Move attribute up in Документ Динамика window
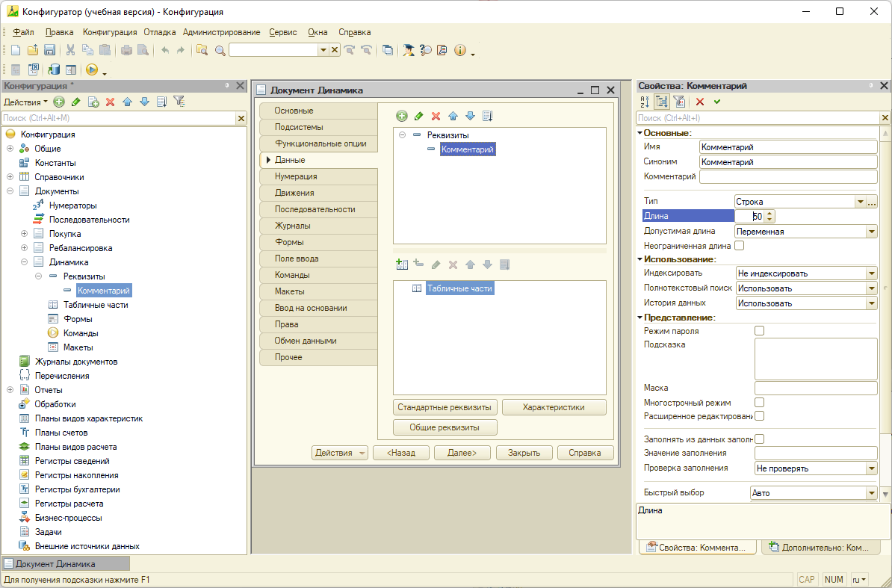The width and height of the screenshot is (892, 588). [453, 116]
